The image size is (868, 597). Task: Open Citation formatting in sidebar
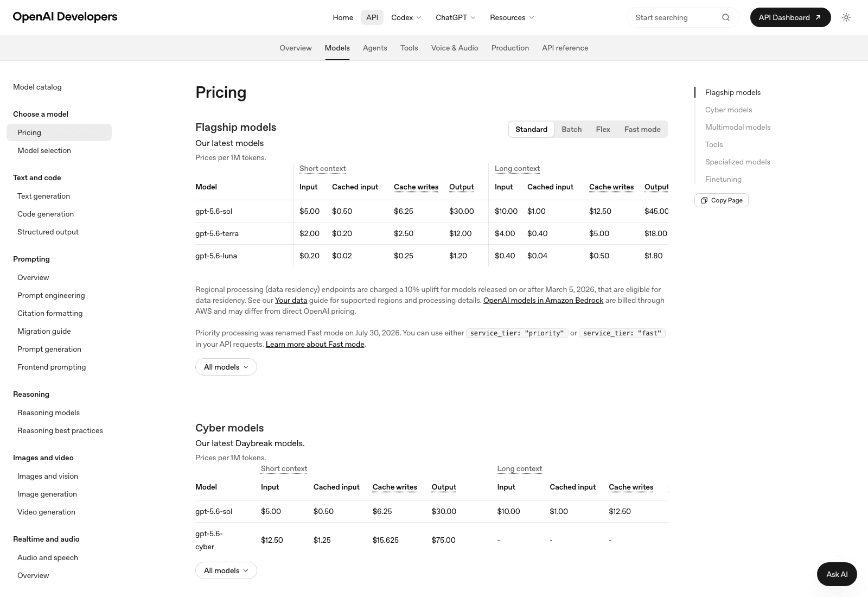point(50,313)
